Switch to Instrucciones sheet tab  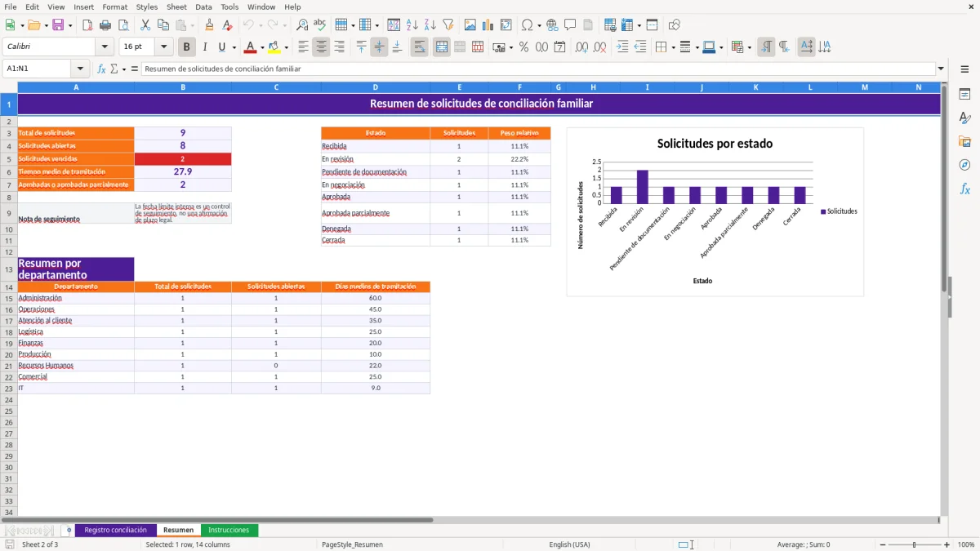coord(229,531)
